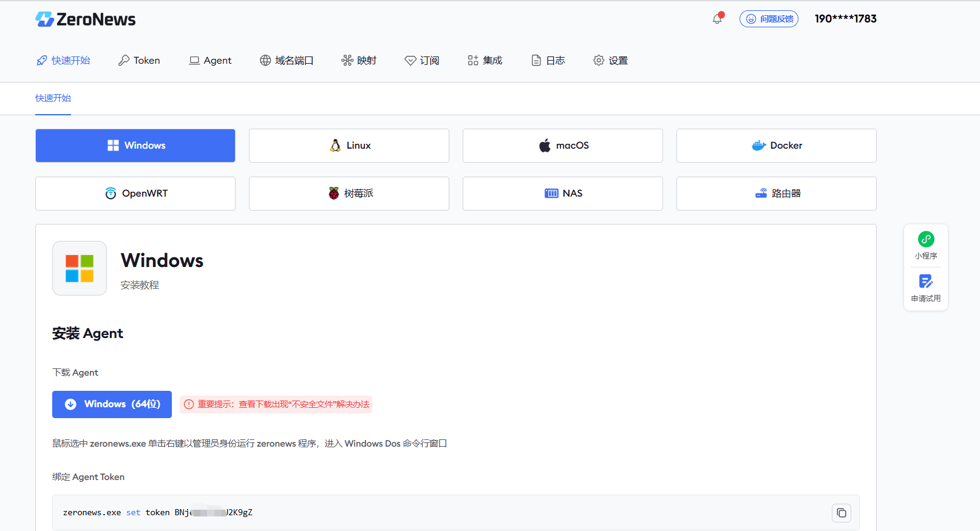Click the 问题反馈 feedback button
Viewport: 980px width, 531px height.
click(769, 19)
